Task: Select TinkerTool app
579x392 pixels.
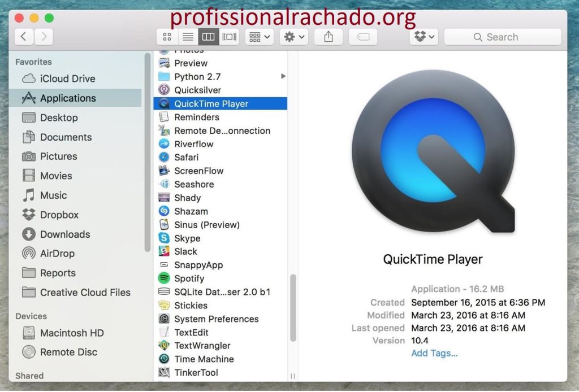Action: [x=220, y=372]
